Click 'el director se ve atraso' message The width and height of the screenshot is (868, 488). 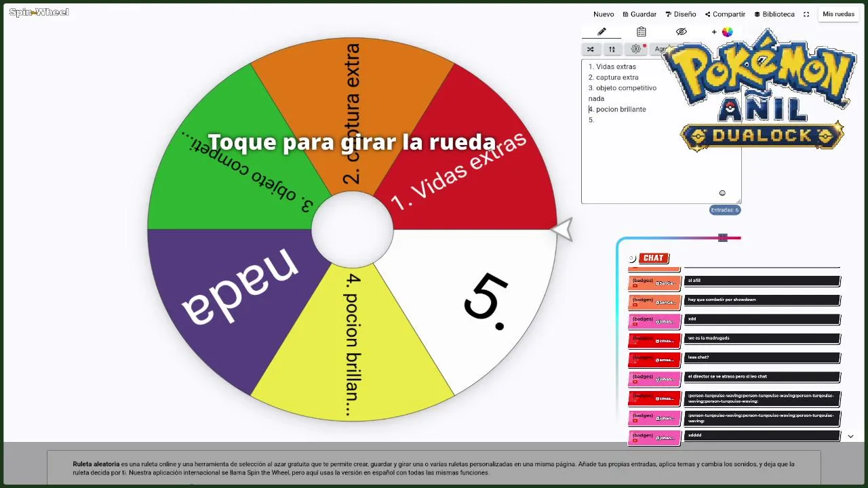coord(762,376)
